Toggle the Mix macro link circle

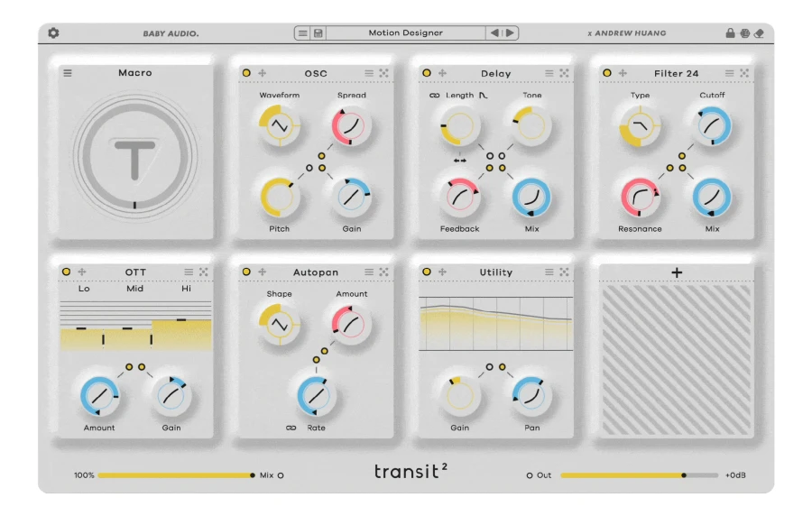click(281, 475)
